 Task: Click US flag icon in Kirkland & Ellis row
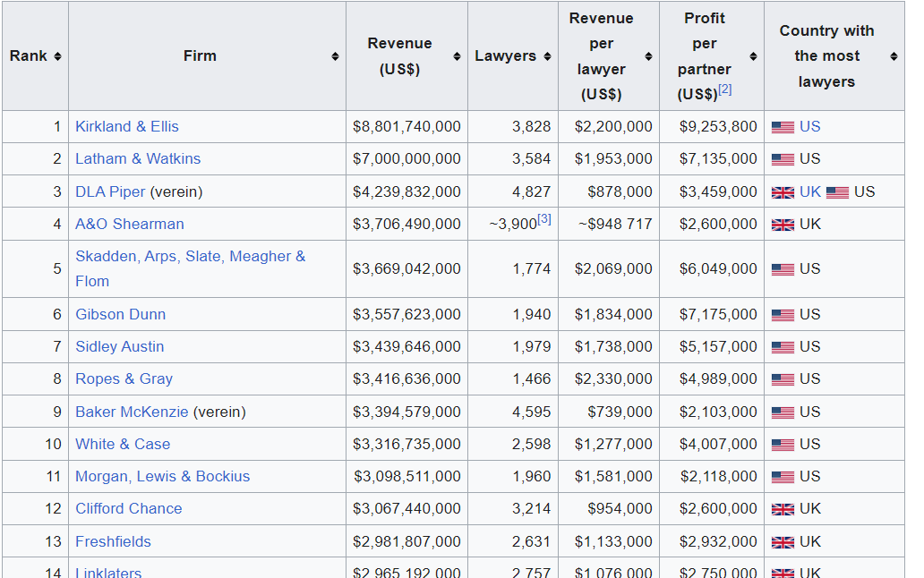coord(783,127)
